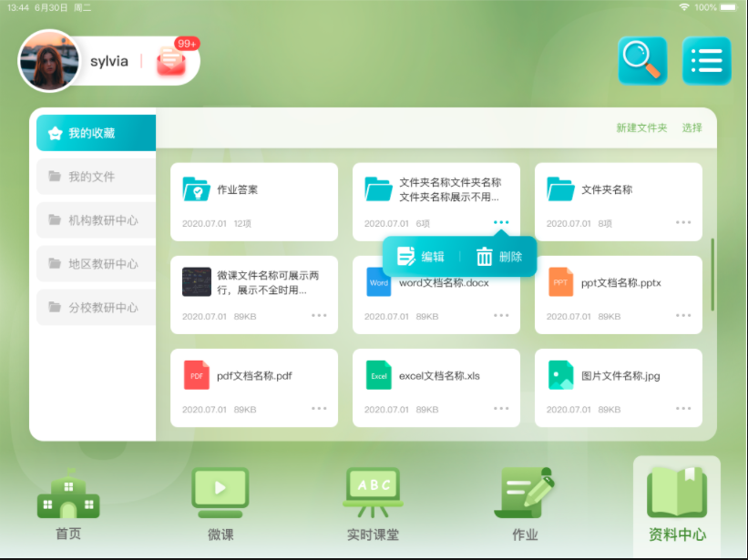This screenshot has width=748, height=560.
Task: Choose 编辑 from the popup menu
Action: click(x=420, y=256)
